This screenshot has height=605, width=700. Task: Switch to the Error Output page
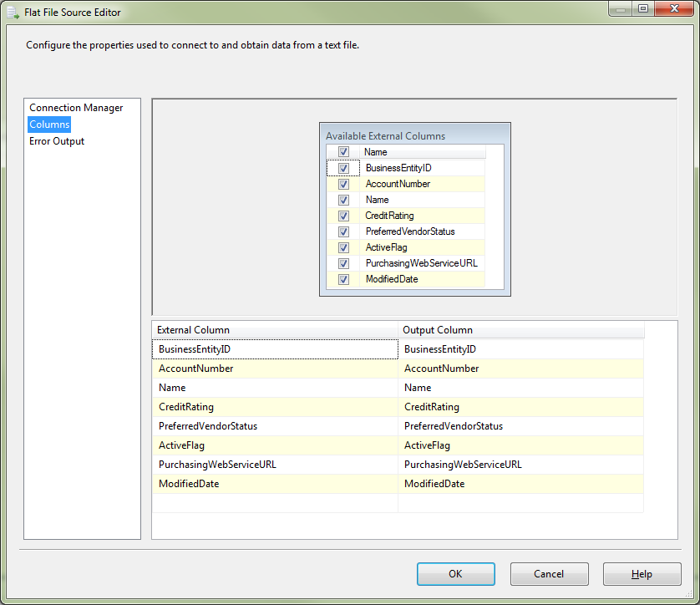coord(56,141)
